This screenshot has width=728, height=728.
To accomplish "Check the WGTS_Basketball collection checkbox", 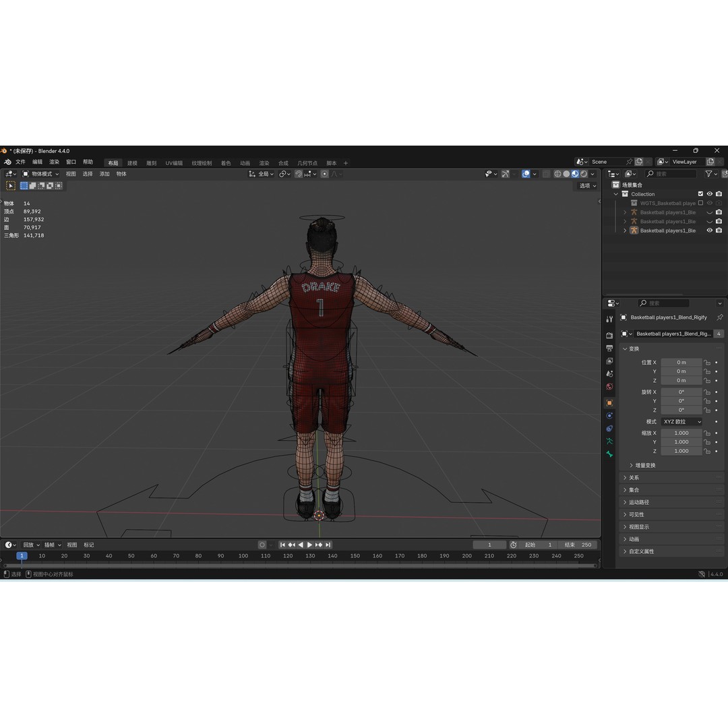I will 700,203.
